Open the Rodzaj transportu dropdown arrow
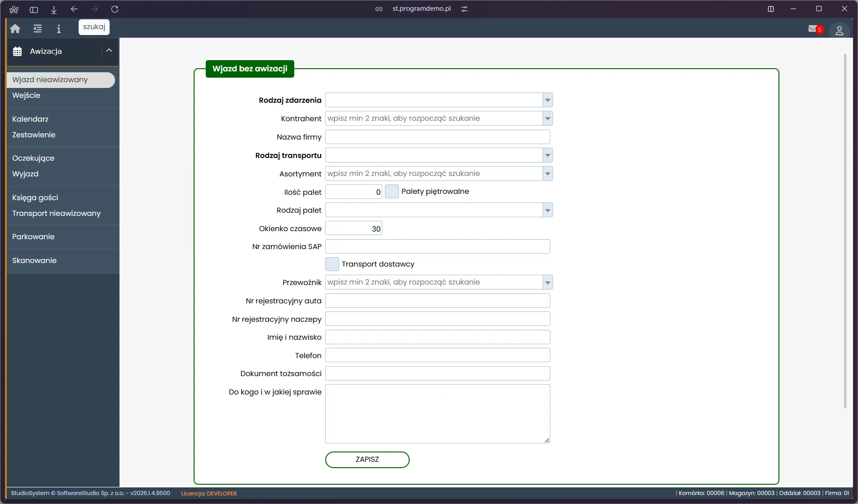 click(548, 155)
